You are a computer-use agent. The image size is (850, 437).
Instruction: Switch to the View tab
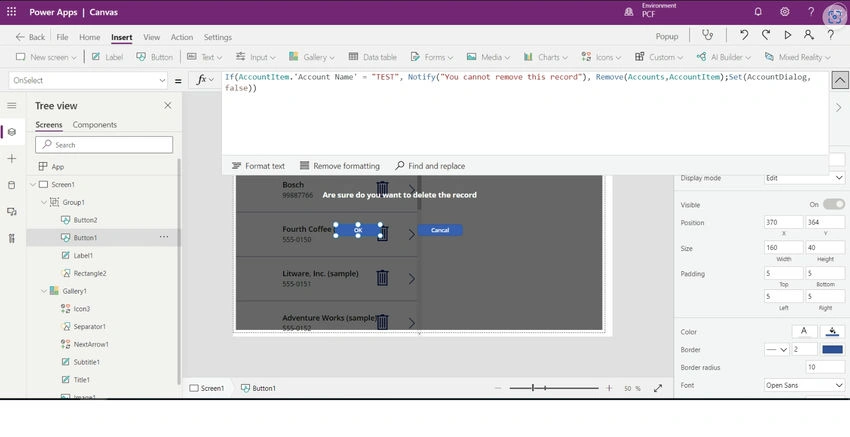click(152, 37)
